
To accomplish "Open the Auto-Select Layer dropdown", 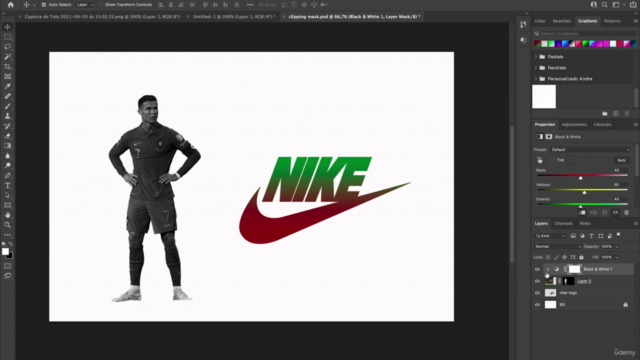I will tap(85, 5).
